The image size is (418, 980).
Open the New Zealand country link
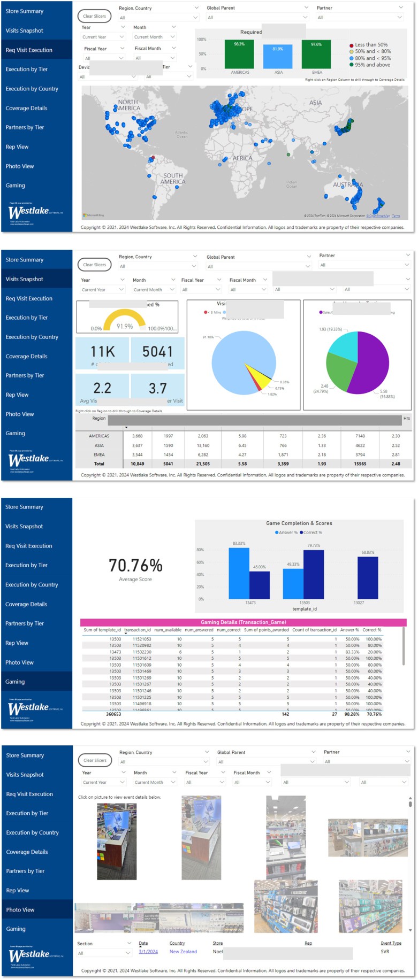[x=183, y=952]
